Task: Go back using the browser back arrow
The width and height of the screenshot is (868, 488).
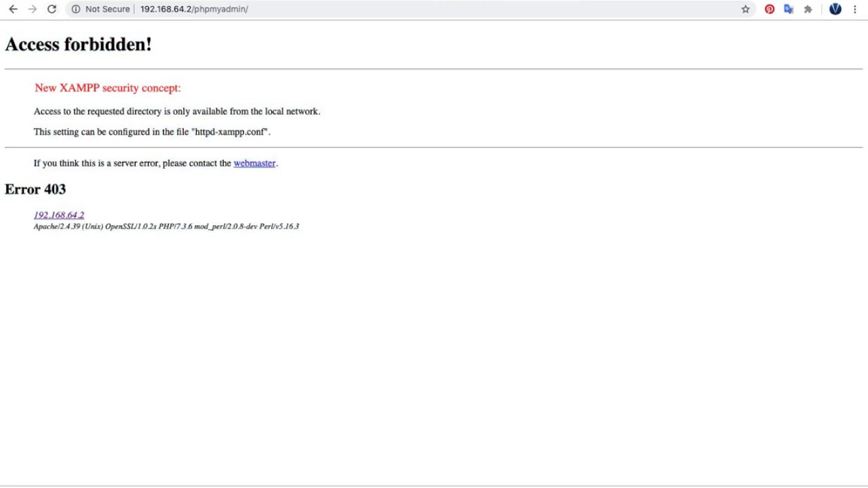Action: (13, 9)
